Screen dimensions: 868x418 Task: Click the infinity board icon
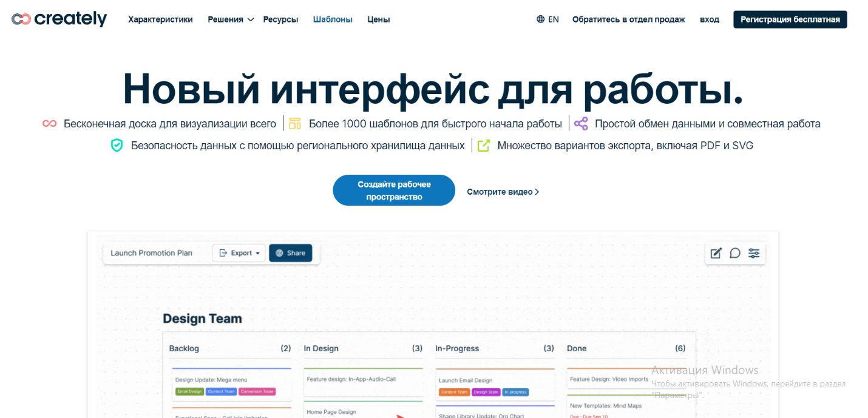click(50, 124)
